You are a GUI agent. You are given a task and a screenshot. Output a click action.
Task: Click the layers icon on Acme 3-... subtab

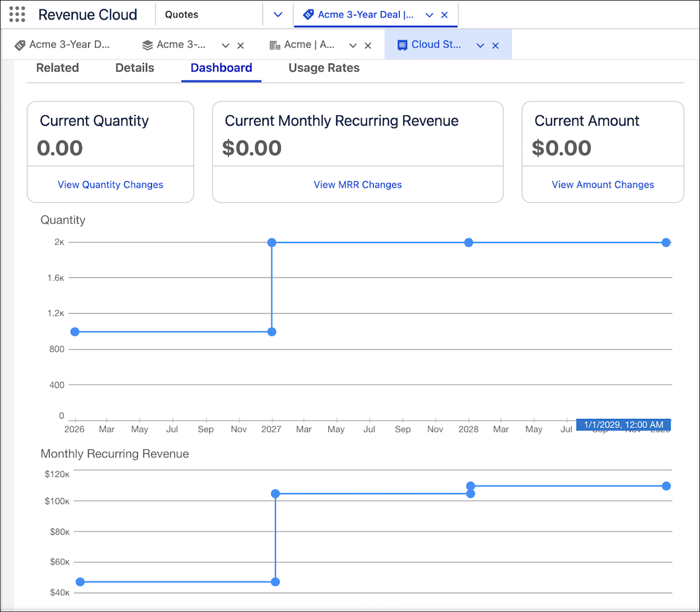[147, 45]
